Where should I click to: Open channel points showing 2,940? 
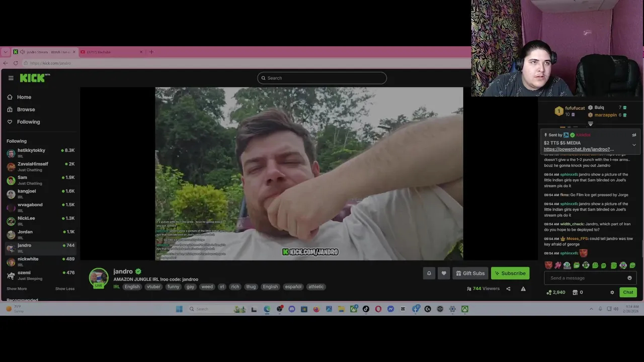click(555, 292)
